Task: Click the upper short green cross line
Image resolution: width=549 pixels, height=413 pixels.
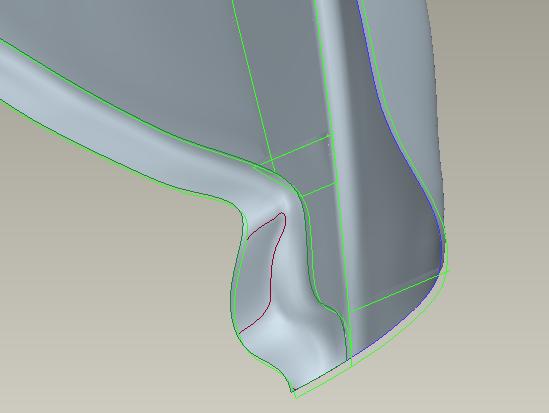Action: coord(298,149)
